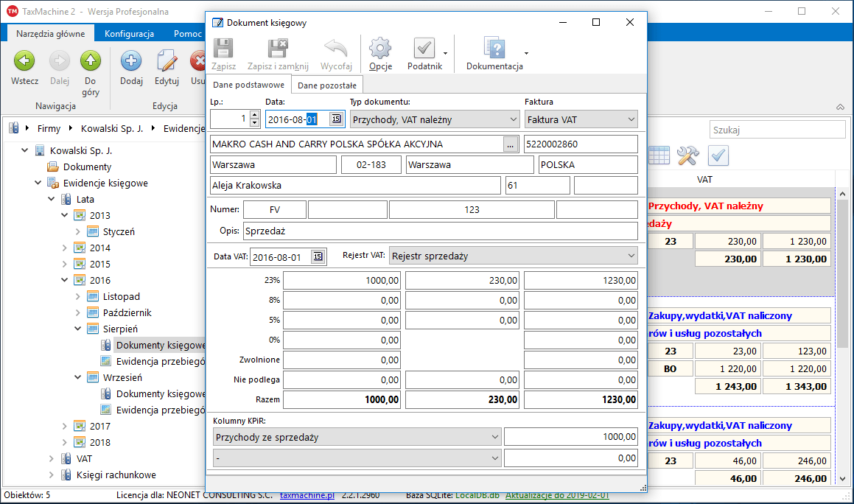The image size is (854, 504).
Task: Click the Opcje gear icon
Action: (380, 49)
